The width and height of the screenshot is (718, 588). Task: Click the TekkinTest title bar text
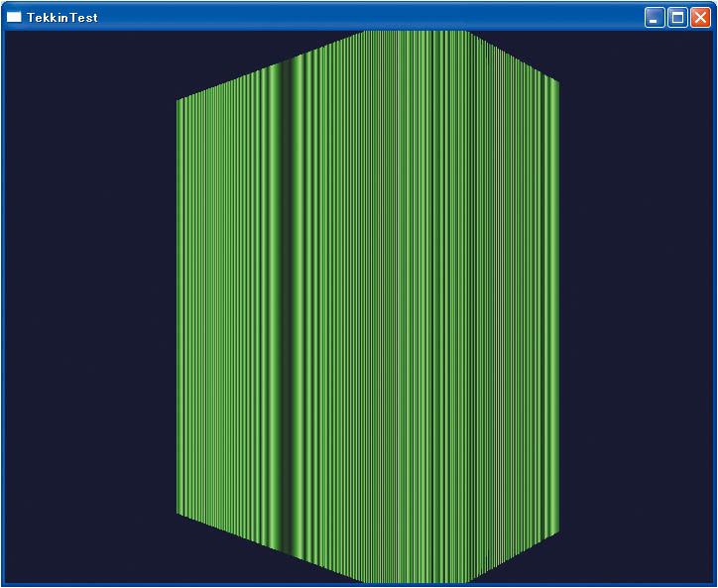pos(62,18)
